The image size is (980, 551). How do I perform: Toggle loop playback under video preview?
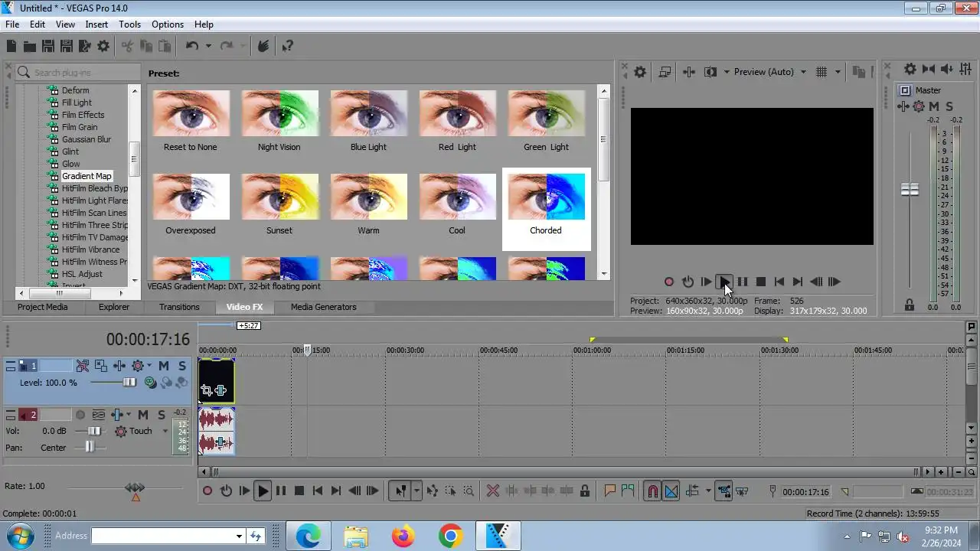tap(688, 282)
